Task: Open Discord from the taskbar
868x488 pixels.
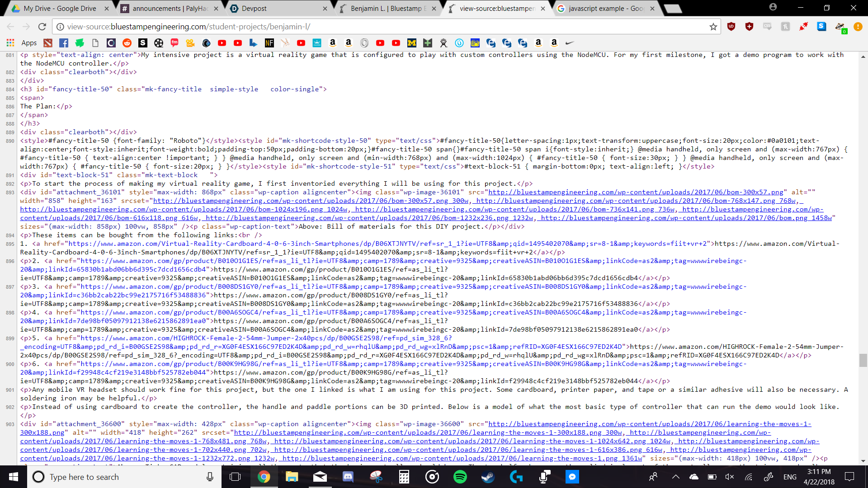Action: (x=348, y=477)
